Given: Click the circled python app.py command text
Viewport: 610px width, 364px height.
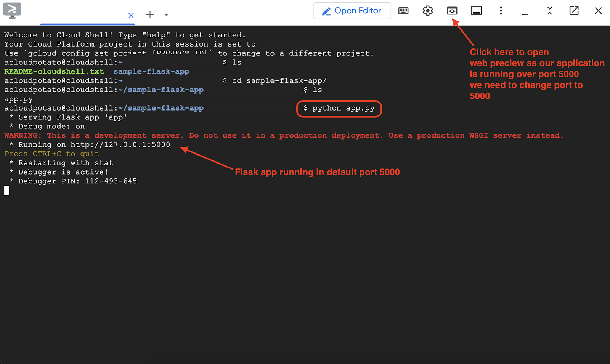Looking at the screenshot, I should (x=343, y=108).
